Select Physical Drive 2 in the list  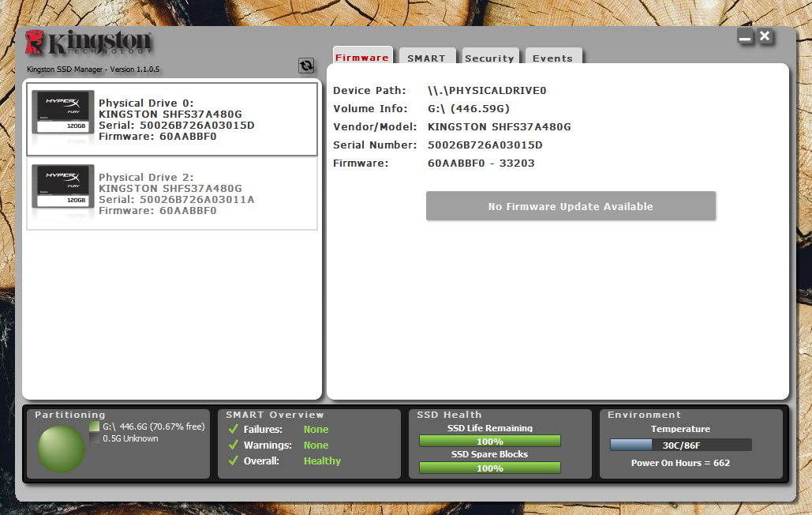tap(172, 194)
